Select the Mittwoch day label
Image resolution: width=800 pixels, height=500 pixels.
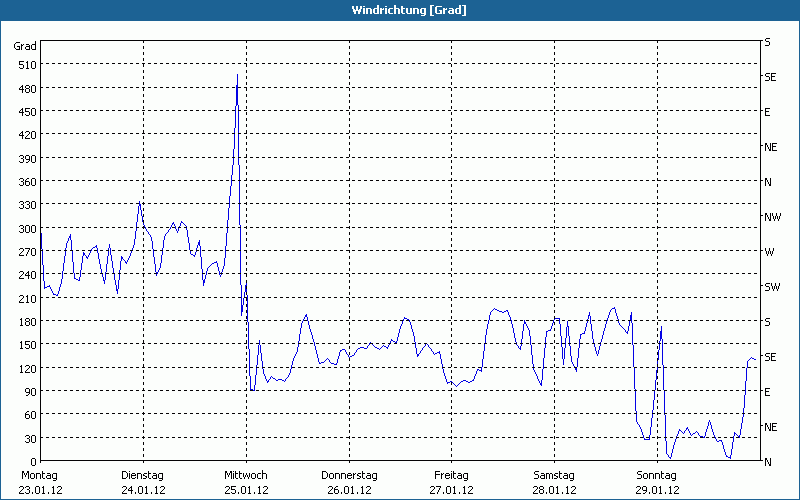[x=246, y=476]
